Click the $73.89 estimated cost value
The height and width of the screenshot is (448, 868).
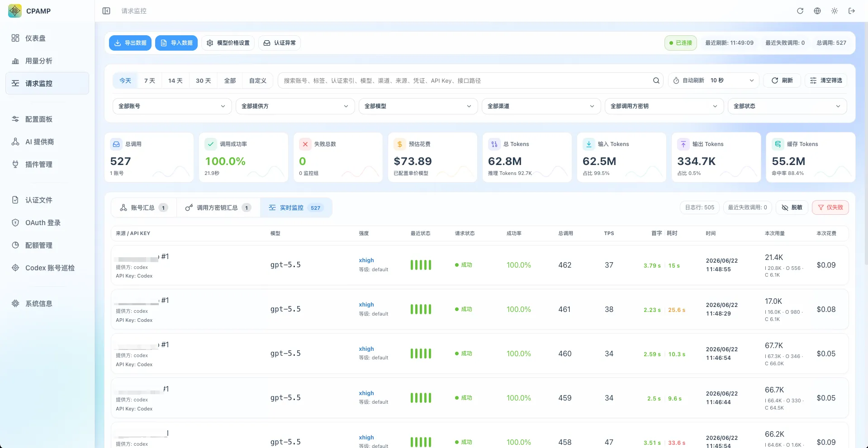413,161
